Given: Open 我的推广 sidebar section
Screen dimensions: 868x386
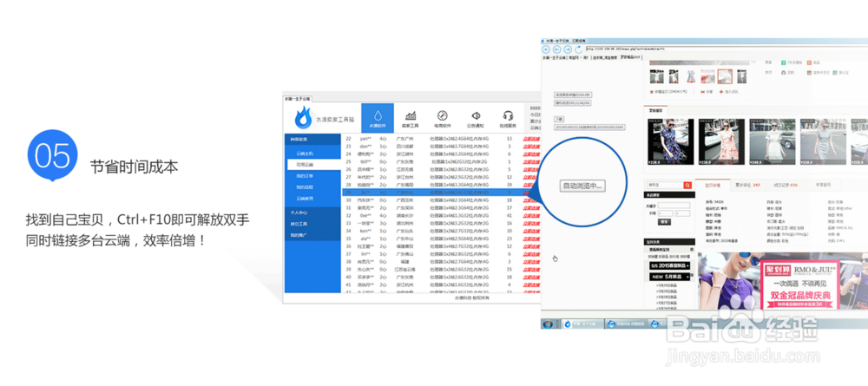Looking at the screenshot, I should (x=312, y=235).
